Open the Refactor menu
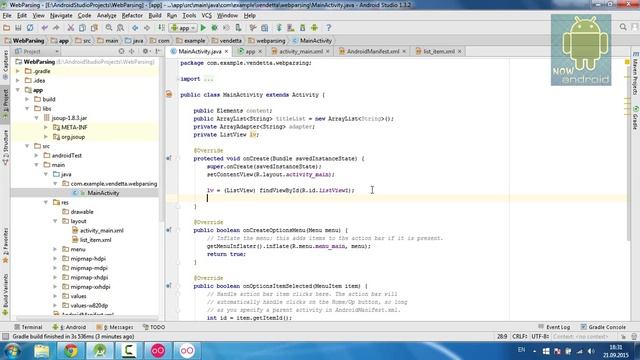The width and height of the screenshot is (640, 360). point(132,16)
